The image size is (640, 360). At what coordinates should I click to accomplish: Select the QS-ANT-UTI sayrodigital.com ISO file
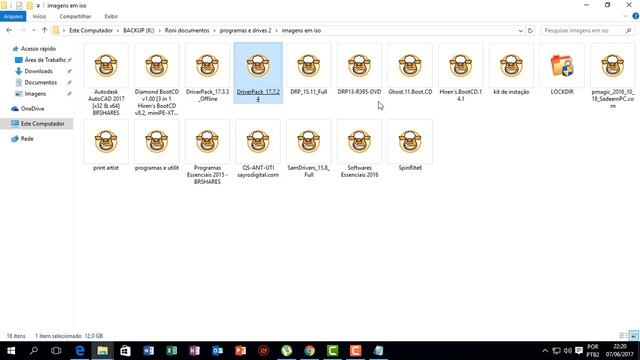tap(258, 149)
